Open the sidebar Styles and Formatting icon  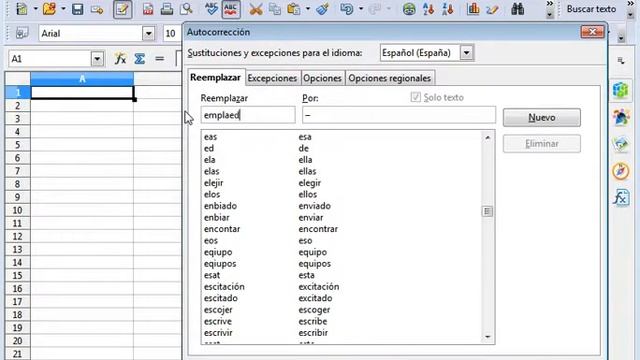tap(620, 117)
